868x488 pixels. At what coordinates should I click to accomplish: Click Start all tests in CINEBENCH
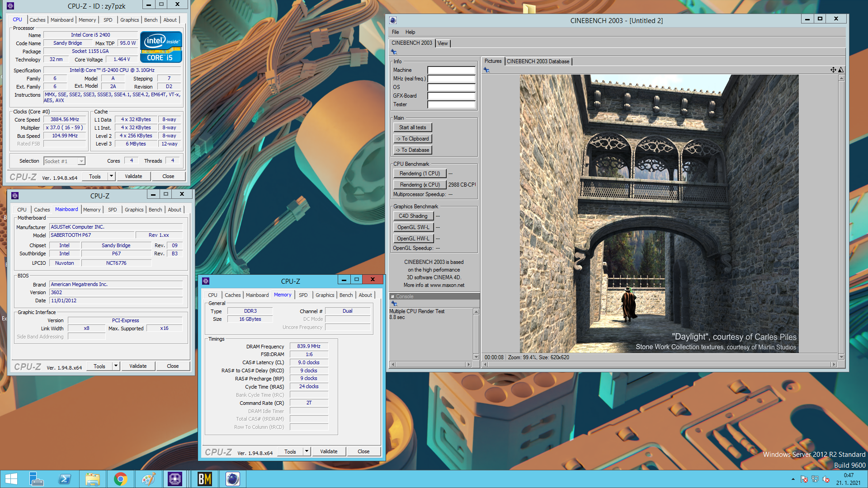pos(412,127)
